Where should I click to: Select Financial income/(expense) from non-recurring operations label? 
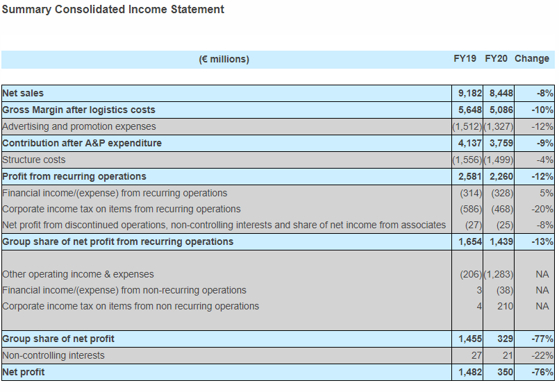124,290
